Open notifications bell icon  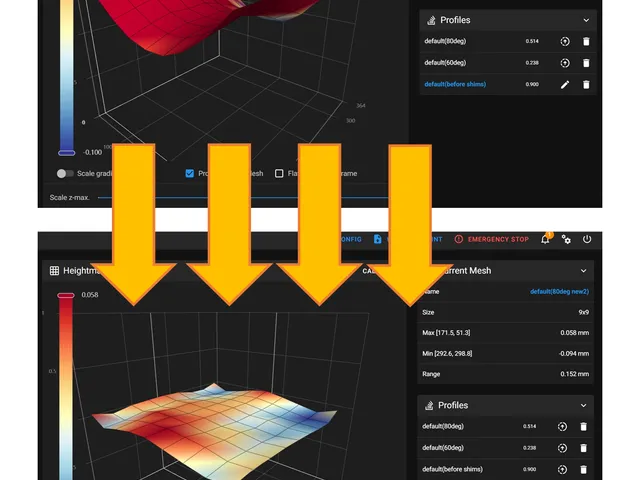[x=545, y=239]
